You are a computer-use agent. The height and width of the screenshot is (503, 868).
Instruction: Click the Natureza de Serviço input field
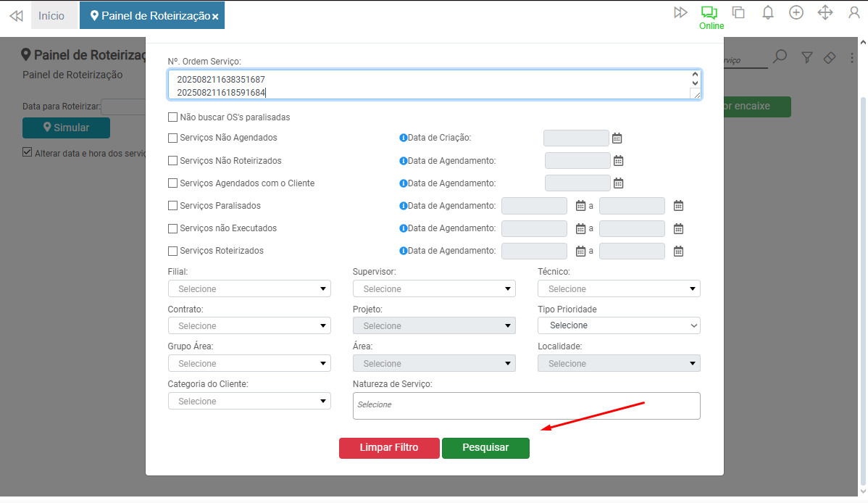[x=526, y=405]
